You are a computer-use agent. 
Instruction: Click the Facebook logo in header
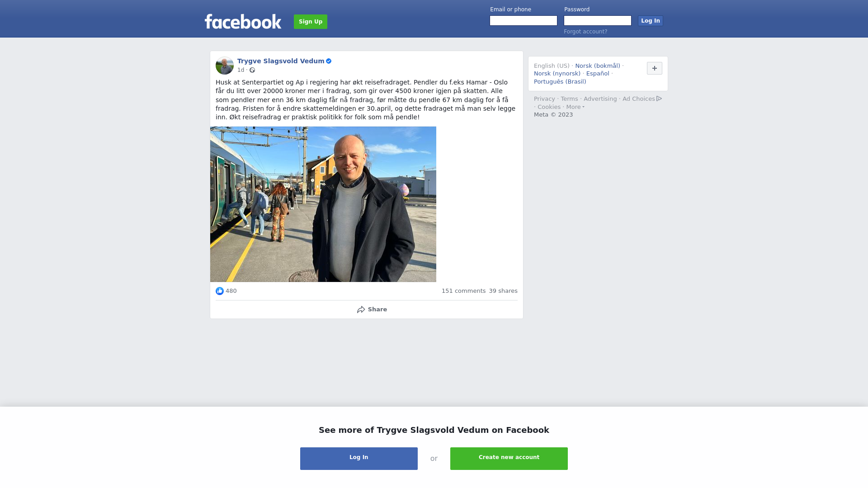click(x=243, y=22)
